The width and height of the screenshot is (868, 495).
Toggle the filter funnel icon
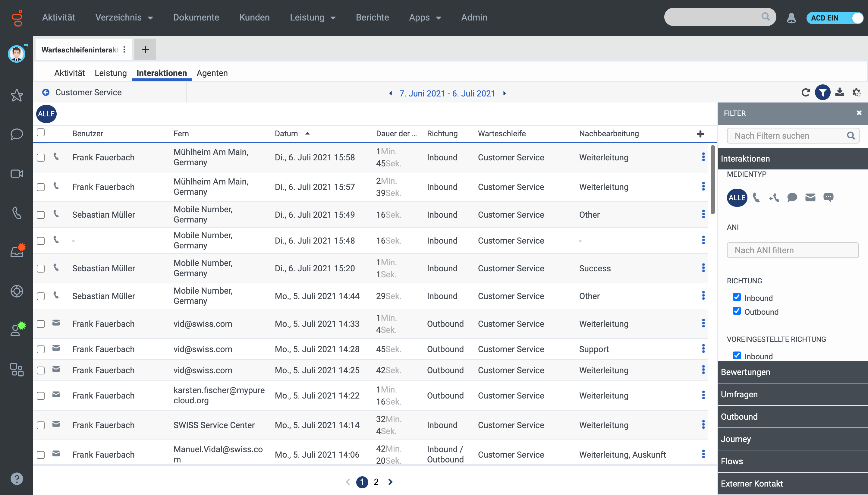point(822,93)
